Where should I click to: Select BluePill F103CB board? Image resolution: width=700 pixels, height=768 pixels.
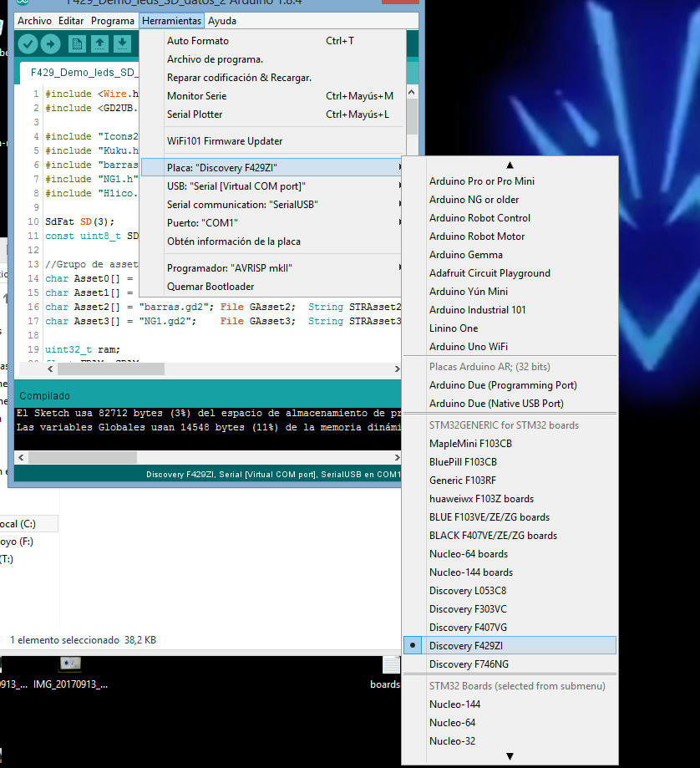coord(510,462)
